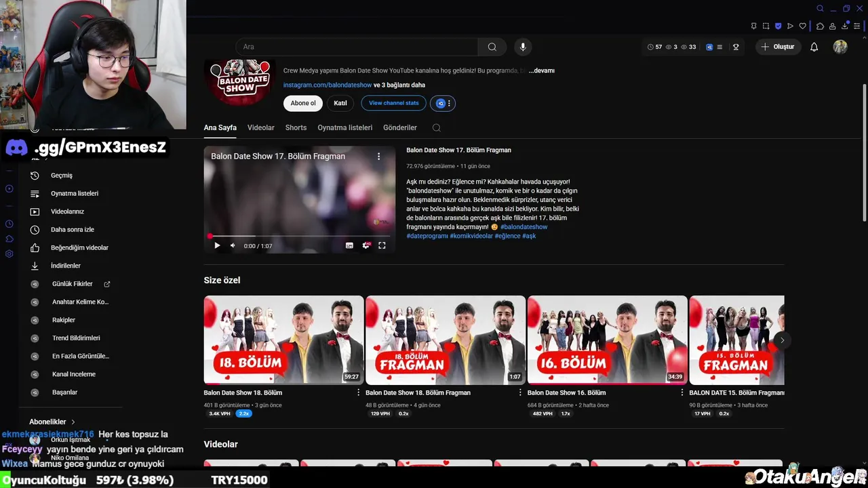
Task: Click the browser tab search icon at top
Action: click(820, 8)
